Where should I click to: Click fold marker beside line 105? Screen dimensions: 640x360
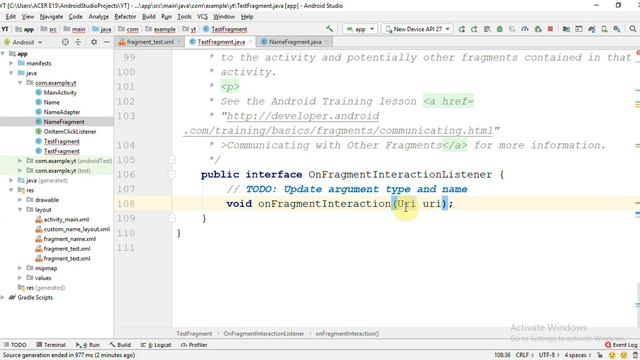click(172, 160)
